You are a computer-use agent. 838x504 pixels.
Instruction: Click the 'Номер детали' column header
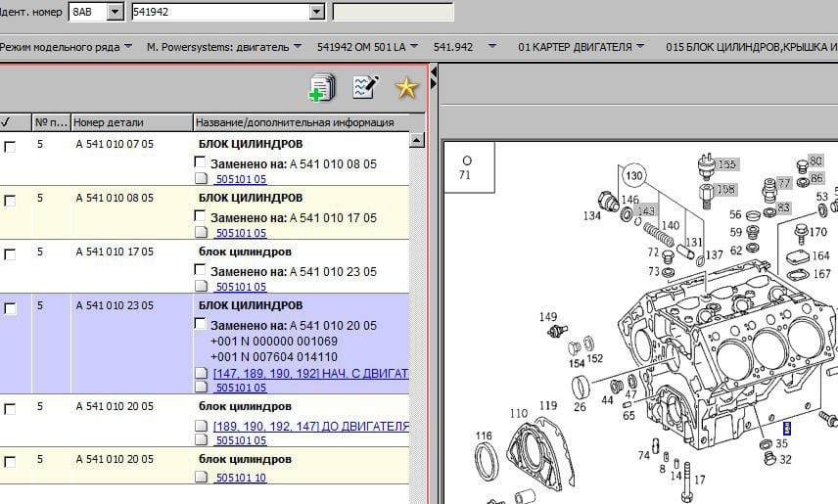(x=110, y=122)
